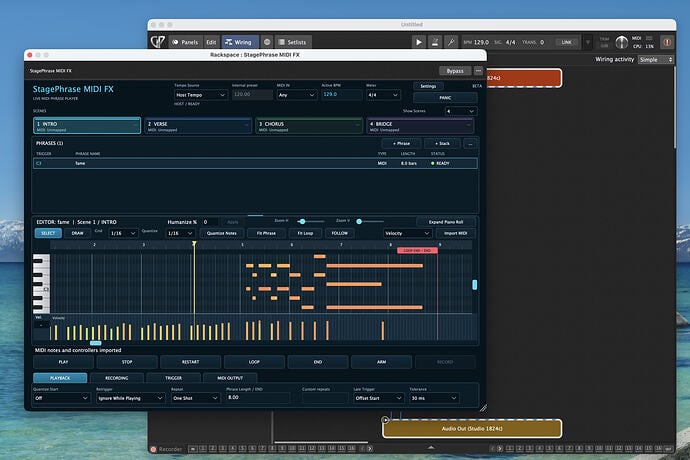This screenshot has height=460, width=690.
Task: Click the Expand Piano Roll button
Action: point(445,222)
